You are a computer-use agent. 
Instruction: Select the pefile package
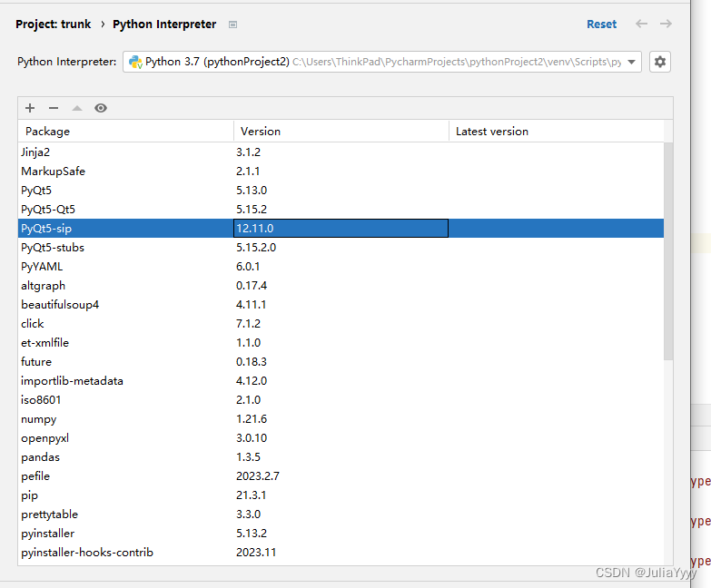[x=341, y=476]
